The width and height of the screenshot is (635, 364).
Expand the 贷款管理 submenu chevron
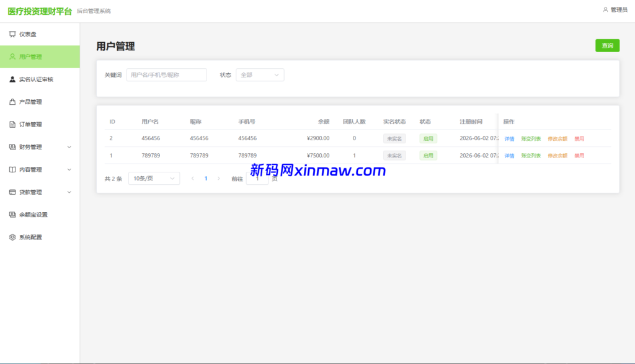(69, 192)
